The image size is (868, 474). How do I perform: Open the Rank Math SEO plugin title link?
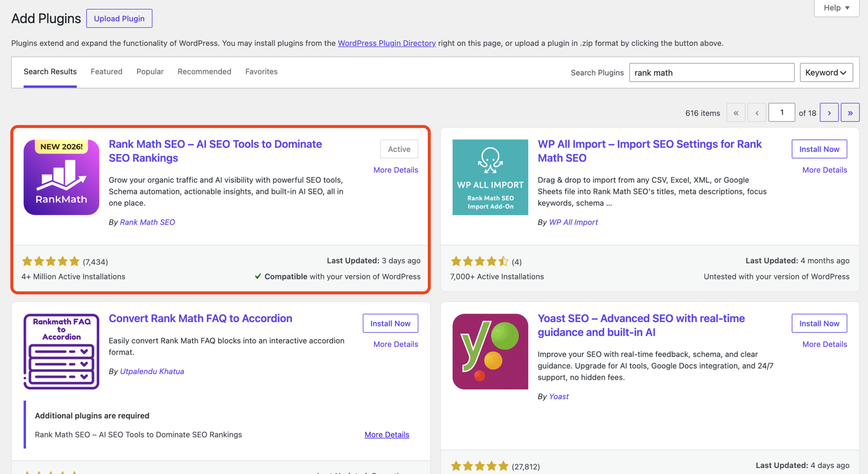[215, 151]
